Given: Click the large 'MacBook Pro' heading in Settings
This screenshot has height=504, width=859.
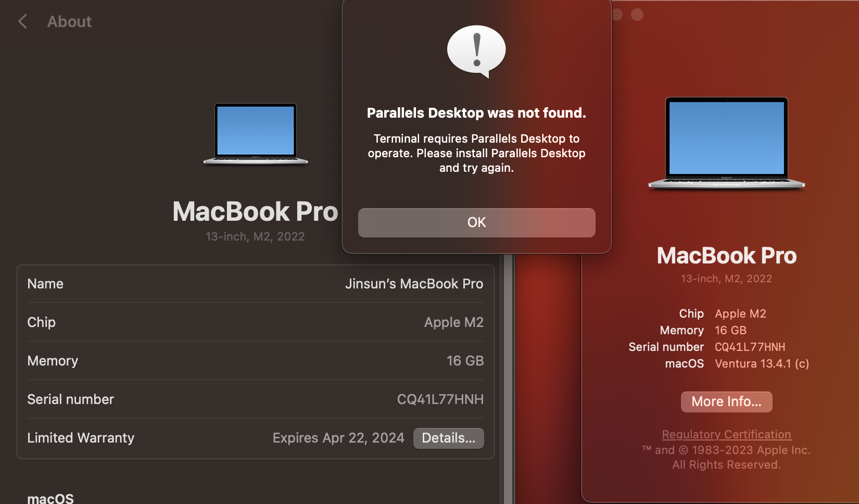Looking at the screenshot, I should coord(255,211).
